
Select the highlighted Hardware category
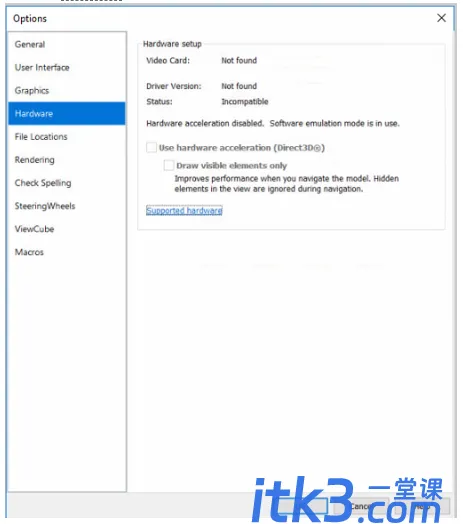pyautogui.click(x=67, y=114)
